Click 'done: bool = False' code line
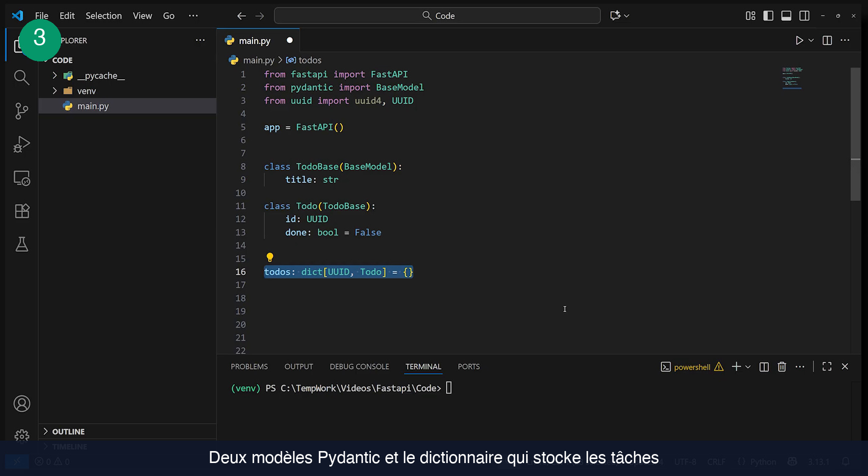Viewport: 868px width, 476px height. (333, 233)
